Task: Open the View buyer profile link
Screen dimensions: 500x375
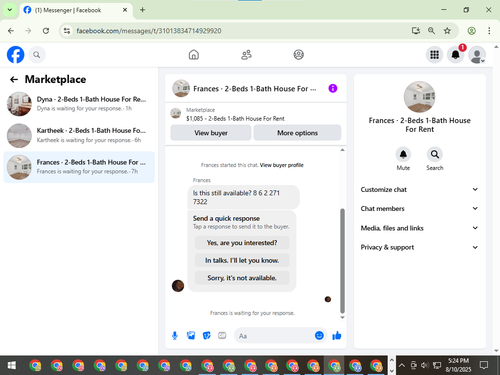Action: click(281, 165)
